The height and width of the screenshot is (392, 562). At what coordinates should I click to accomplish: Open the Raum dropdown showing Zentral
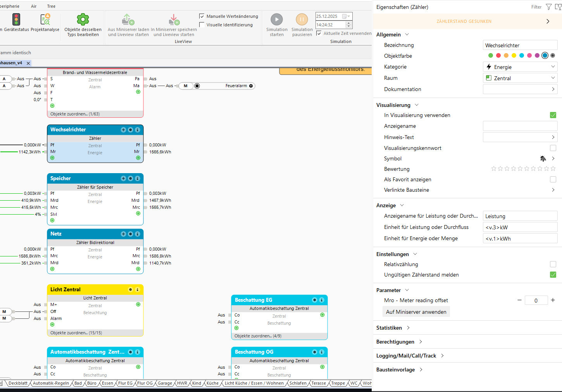pos(520,78)
